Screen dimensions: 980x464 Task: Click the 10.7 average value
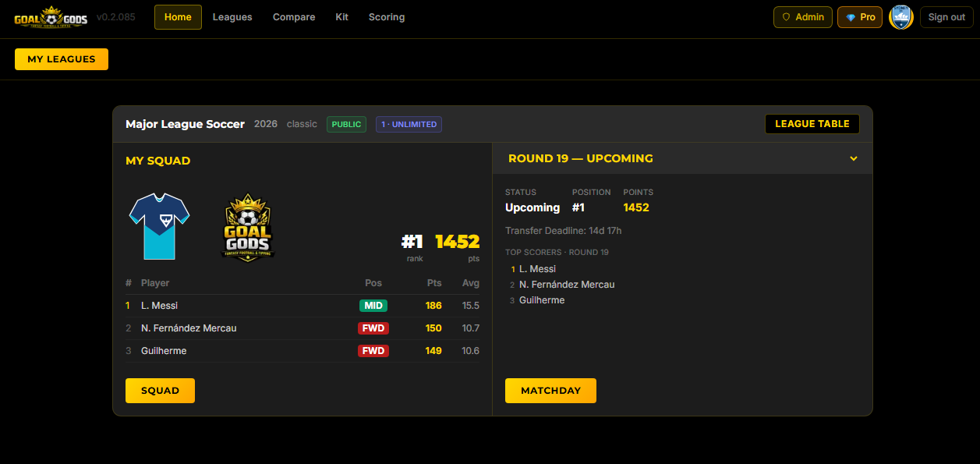coord(471,328)
